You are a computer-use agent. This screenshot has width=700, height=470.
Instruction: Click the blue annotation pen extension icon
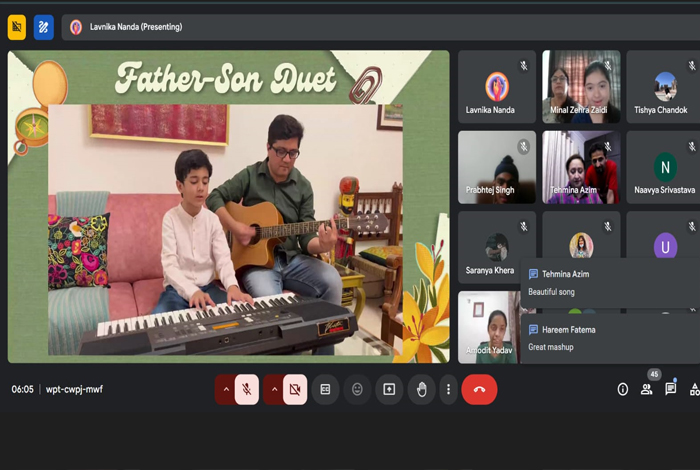(x=44, y=27)
